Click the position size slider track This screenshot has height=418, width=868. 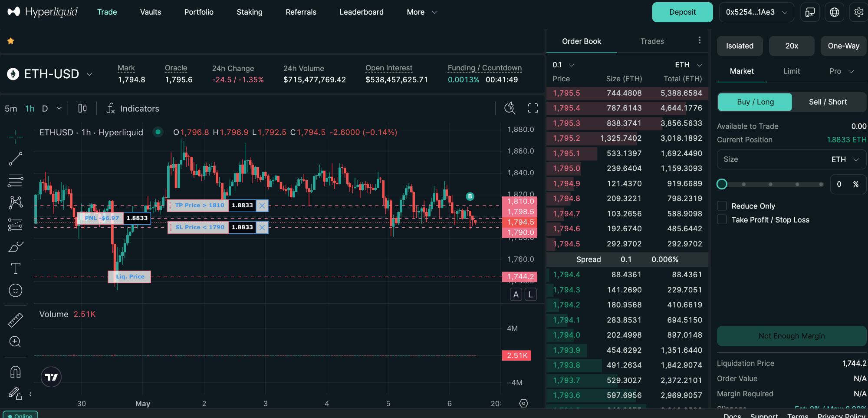coord(771,184)
